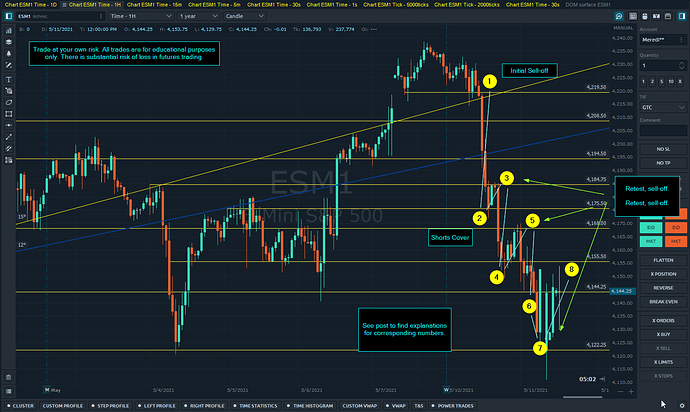Toggle left panel visibility icon beside ESM1
This screenshot has width=690, height=412.
(8, 16)
